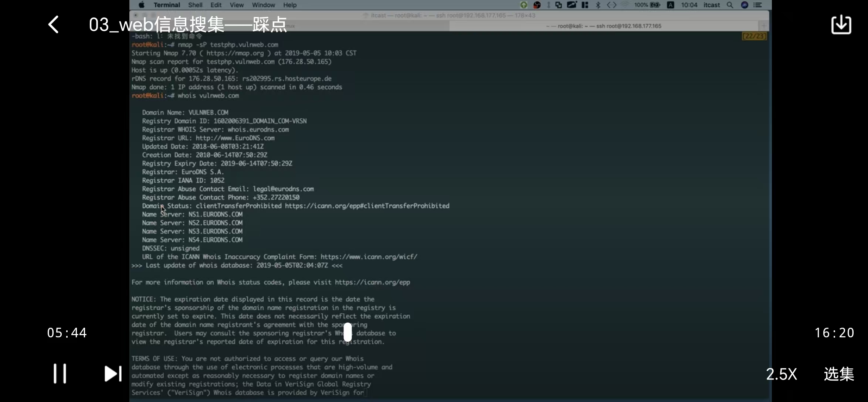Open the Terminal app menu
The image size is (868, 402).
(x=167, y=5)
